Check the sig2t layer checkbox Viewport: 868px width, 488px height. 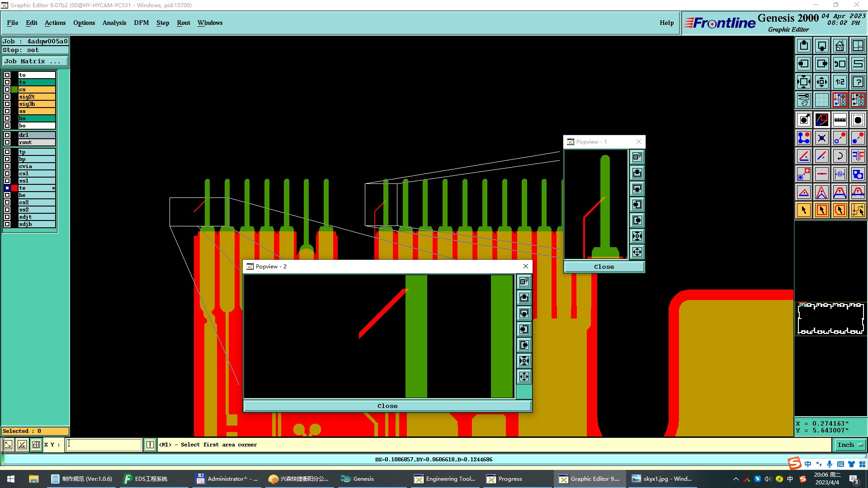pyautogui.click(x=7, y=97)
